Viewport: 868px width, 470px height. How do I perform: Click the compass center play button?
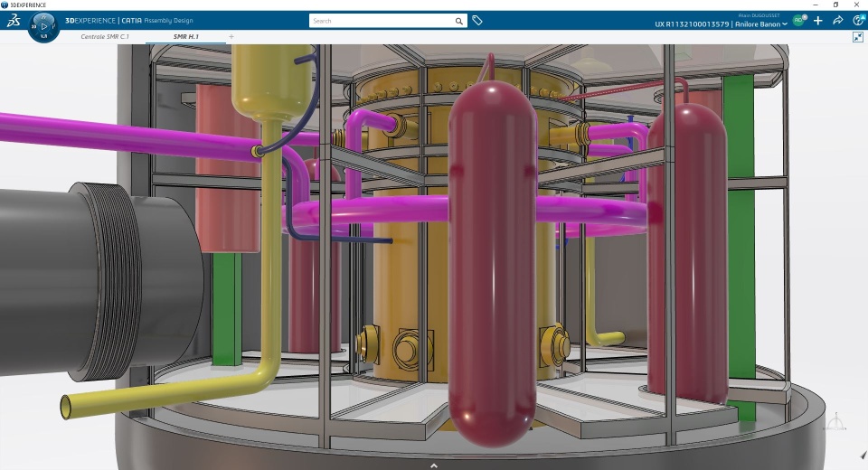[x=43, y=26]
